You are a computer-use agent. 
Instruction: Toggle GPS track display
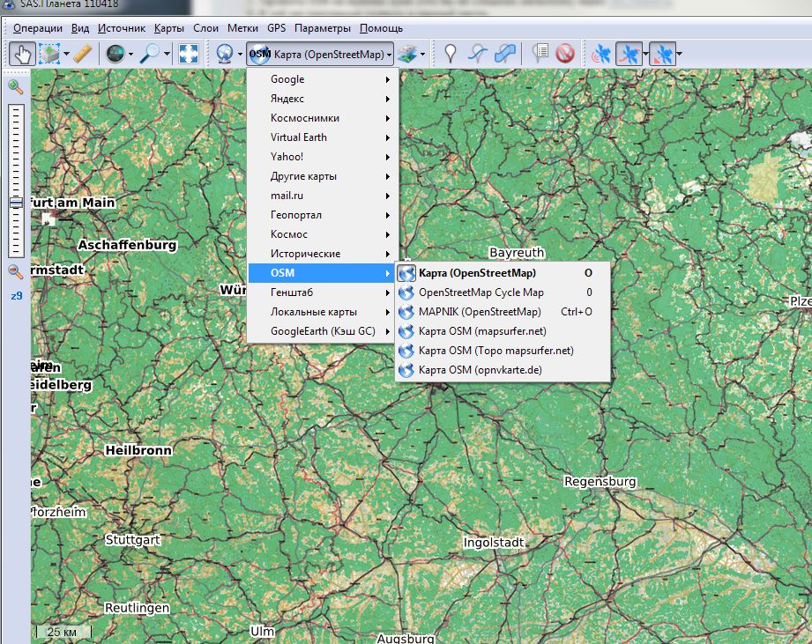629,54
